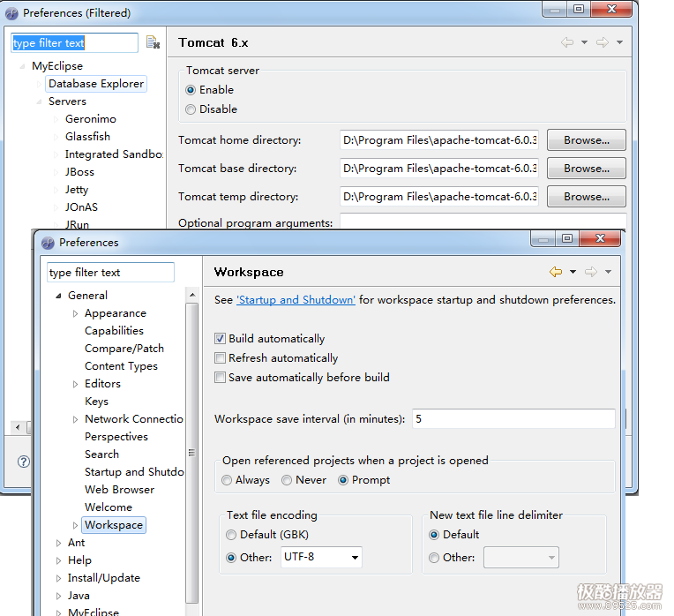Select Database Explorer in MyEclipse tree
This screenshot has height=616, width=674.
(x=96, y=83)
